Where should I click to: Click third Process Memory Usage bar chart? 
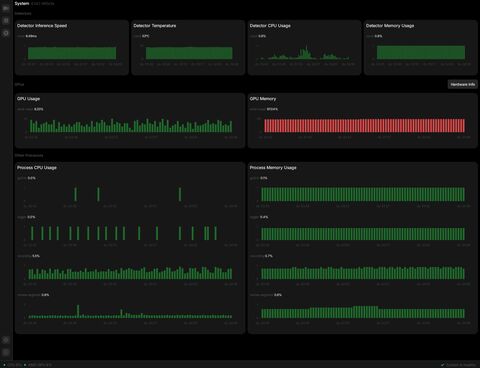(x=363, y=273)
